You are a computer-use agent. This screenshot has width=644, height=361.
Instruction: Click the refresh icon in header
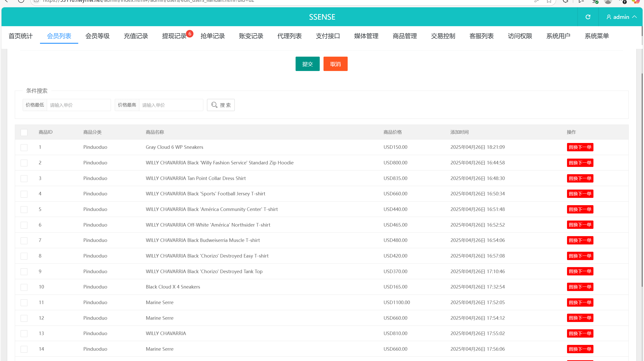(x=588, y=17)
